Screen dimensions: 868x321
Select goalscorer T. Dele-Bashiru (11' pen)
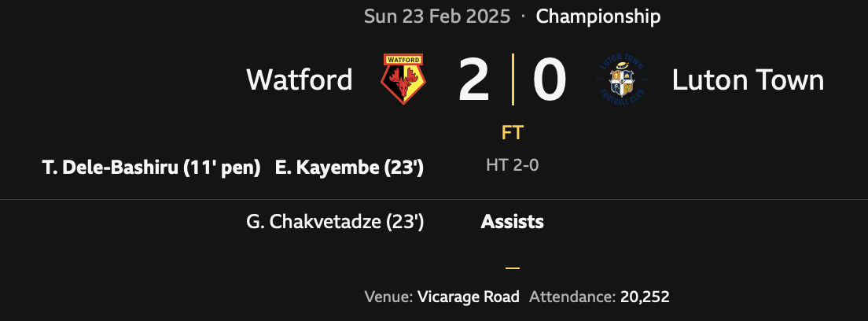pyautogui.click(x=151, y=168)
